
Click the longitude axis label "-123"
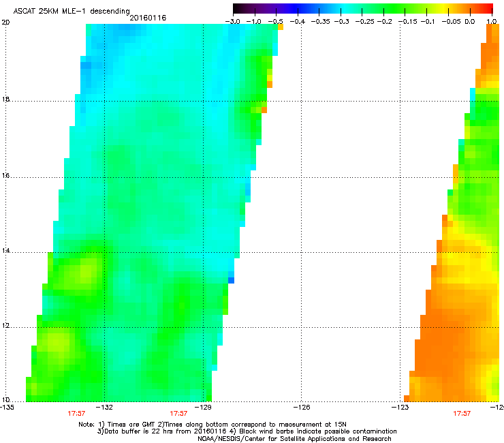(400, 408)
